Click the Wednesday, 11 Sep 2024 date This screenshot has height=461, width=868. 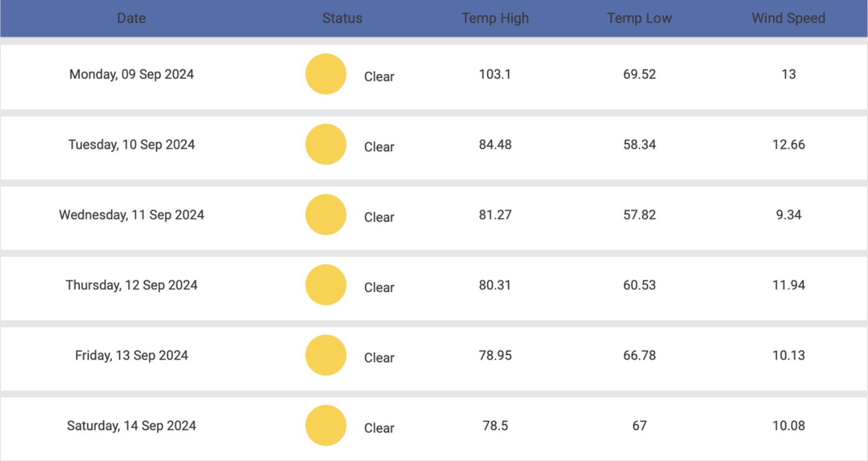(x=131, y=215)
